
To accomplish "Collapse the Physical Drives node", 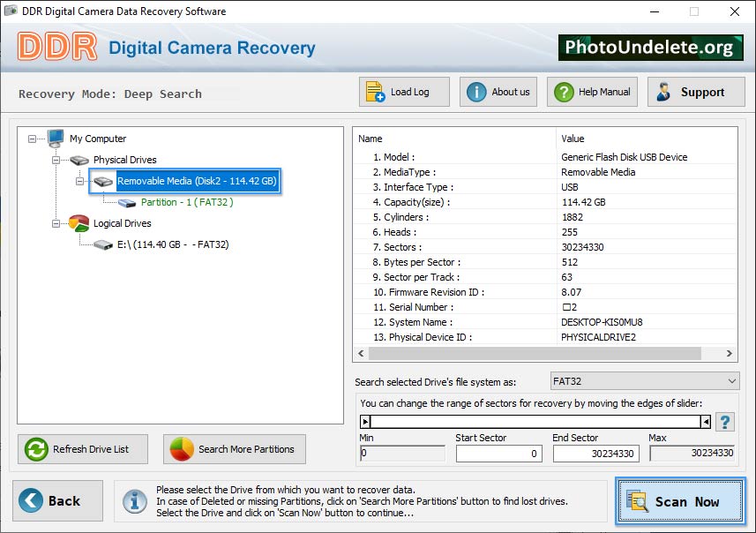I will (56, 160).
